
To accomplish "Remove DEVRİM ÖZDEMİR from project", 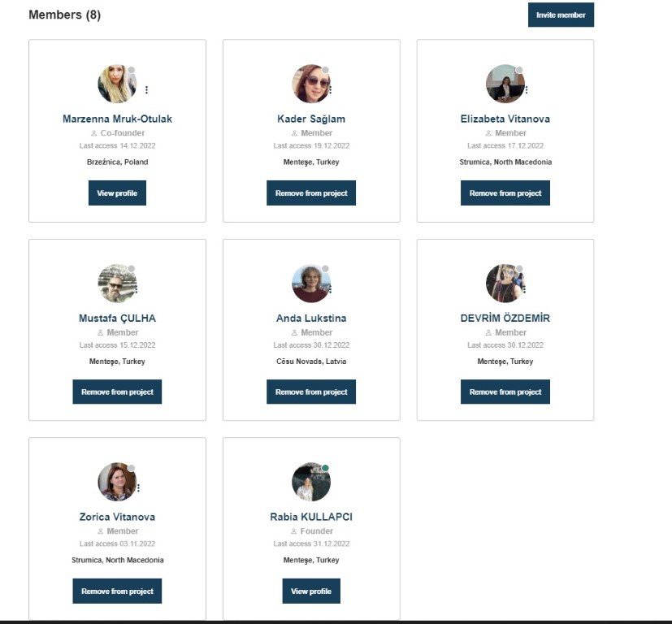I will (505, 392).
